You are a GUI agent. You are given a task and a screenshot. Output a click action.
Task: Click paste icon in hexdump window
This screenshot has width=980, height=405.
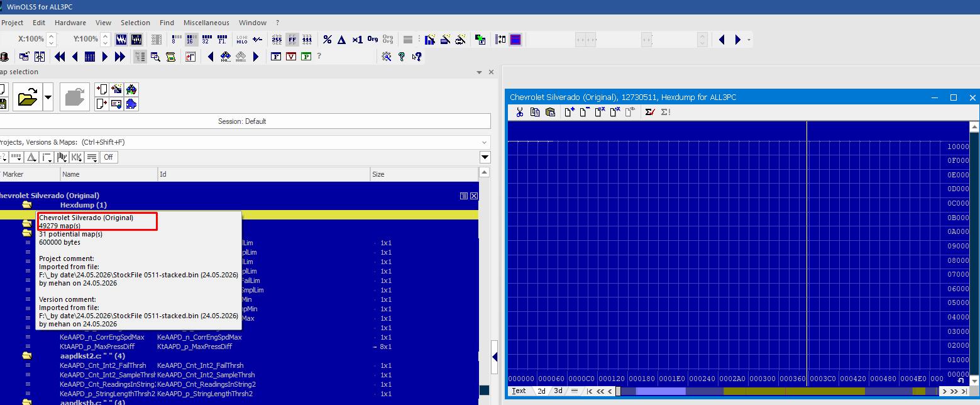550,112
